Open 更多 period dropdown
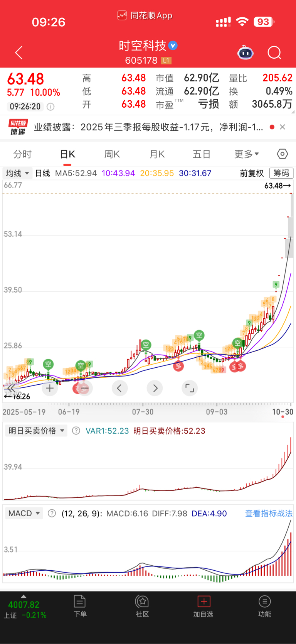Viewport: 296px width, 644px height. [x=247, y=154]
